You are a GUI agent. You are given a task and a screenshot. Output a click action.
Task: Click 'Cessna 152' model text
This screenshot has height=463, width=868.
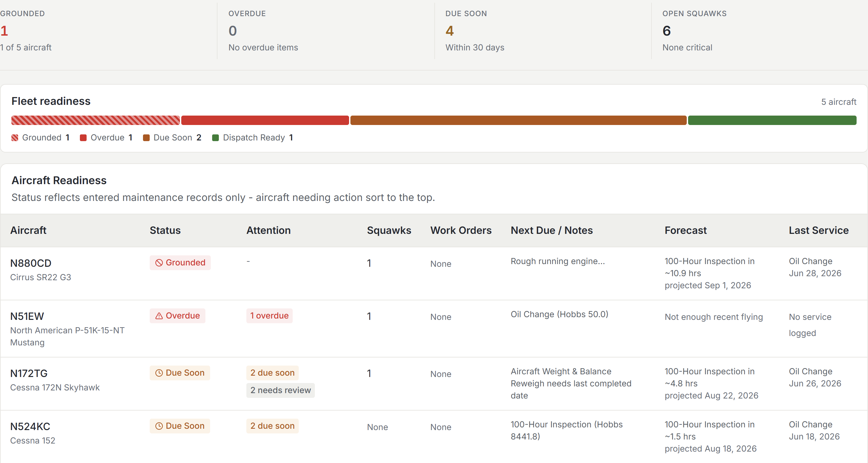33,441
